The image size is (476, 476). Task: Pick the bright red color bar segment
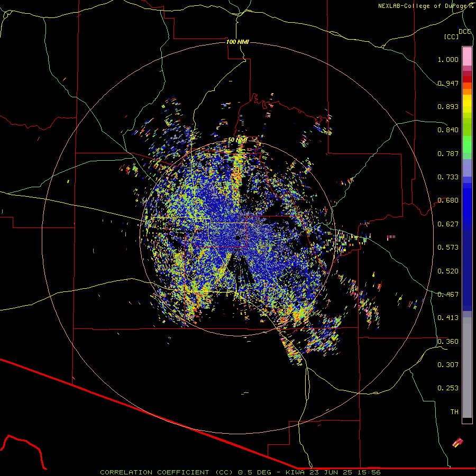pos(467,79)
